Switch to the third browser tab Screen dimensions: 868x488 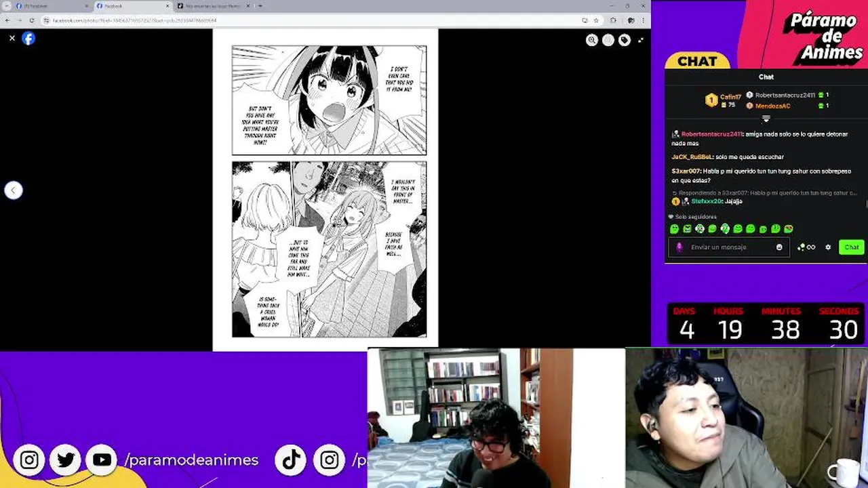[x=214, y=5]
